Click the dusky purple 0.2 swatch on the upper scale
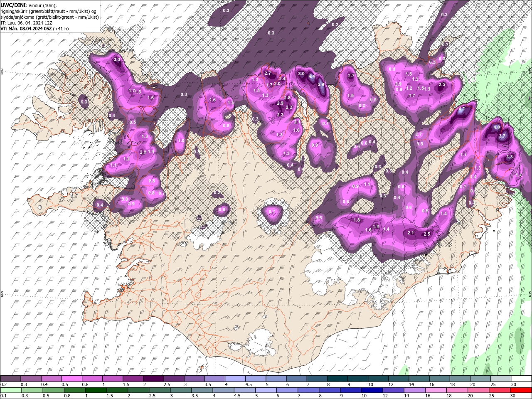Image resolution: width=532 pixels, height=399 pixels. (x=11, y=379)
